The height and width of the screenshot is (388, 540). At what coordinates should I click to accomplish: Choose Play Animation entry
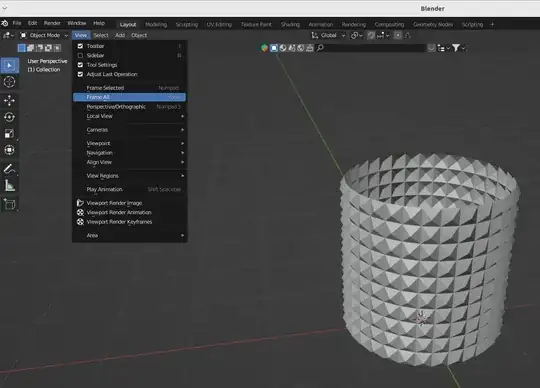point(130,189)
